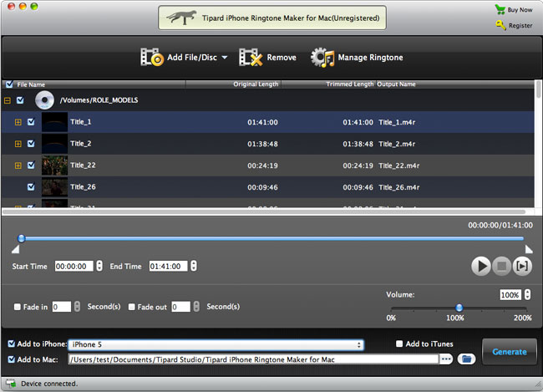Click the Remove button label
The image size is (543, 392).
[282, 57]
